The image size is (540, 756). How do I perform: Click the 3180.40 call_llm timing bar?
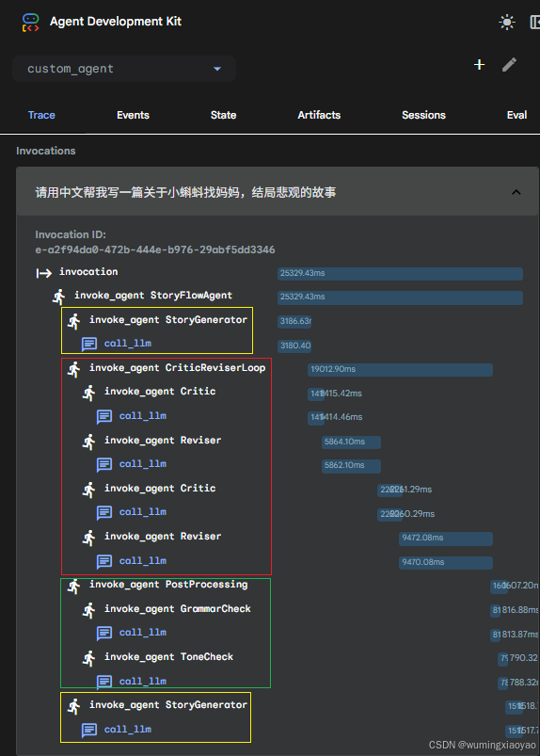(x=294, y=346)
